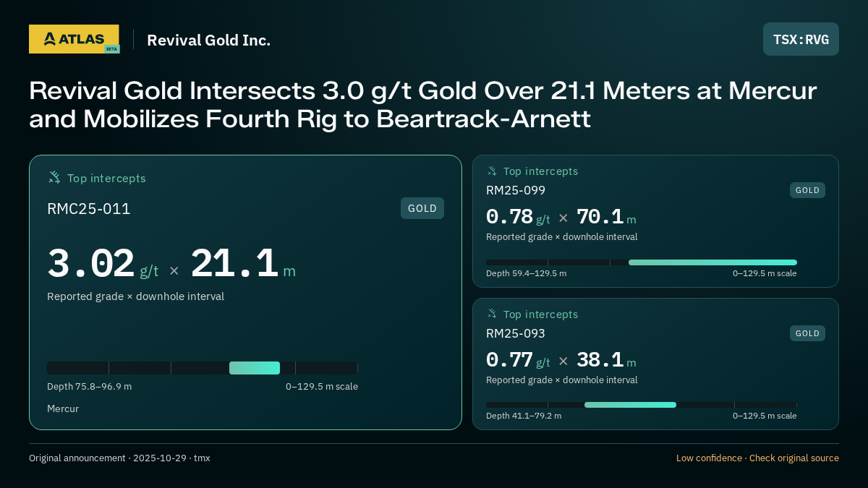Click the 0–129.5 m scale label under RM25-099
The image size is (868, 488).
pos(765,273)
